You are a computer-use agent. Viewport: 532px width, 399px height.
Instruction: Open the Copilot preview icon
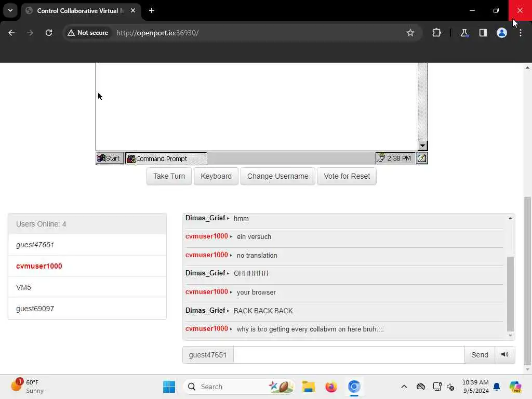(515, 387)
